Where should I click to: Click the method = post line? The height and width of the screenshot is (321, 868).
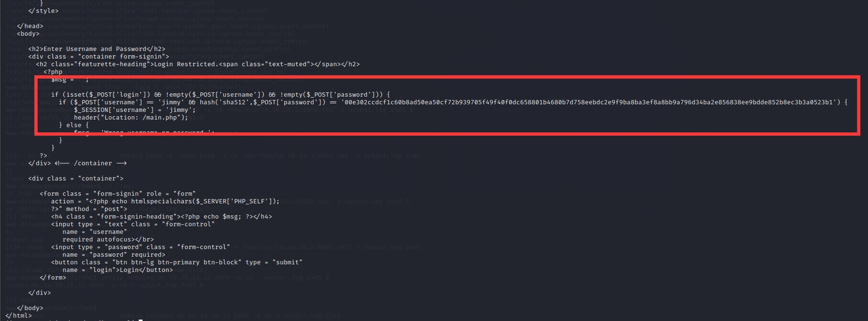point(90,209)
